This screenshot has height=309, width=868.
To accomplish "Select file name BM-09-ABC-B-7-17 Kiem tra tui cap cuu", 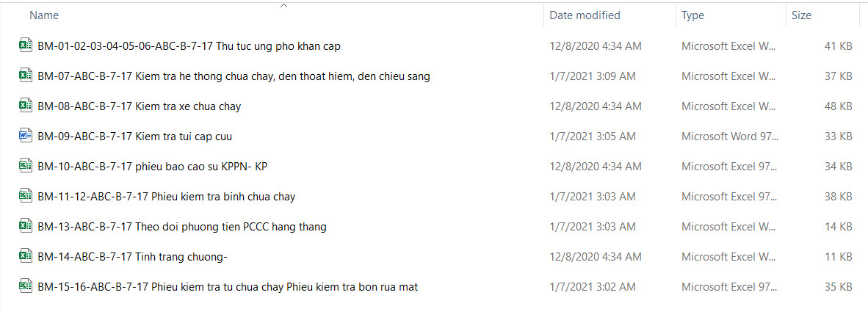I will [135, 137].
